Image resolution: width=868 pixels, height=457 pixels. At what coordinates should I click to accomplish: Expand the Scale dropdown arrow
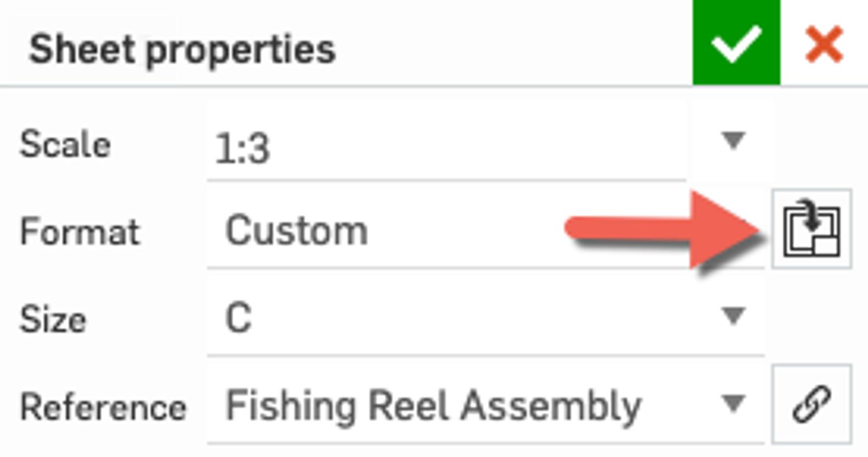(x=733, y=140)
